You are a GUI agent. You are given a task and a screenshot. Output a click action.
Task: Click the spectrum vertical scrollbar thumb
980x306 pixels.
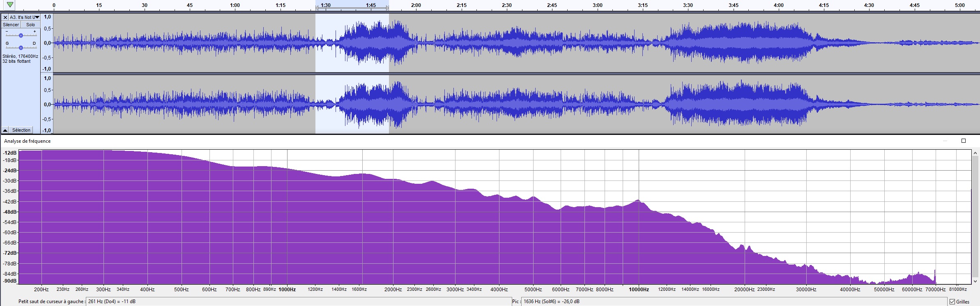click(x=975, y=217)
